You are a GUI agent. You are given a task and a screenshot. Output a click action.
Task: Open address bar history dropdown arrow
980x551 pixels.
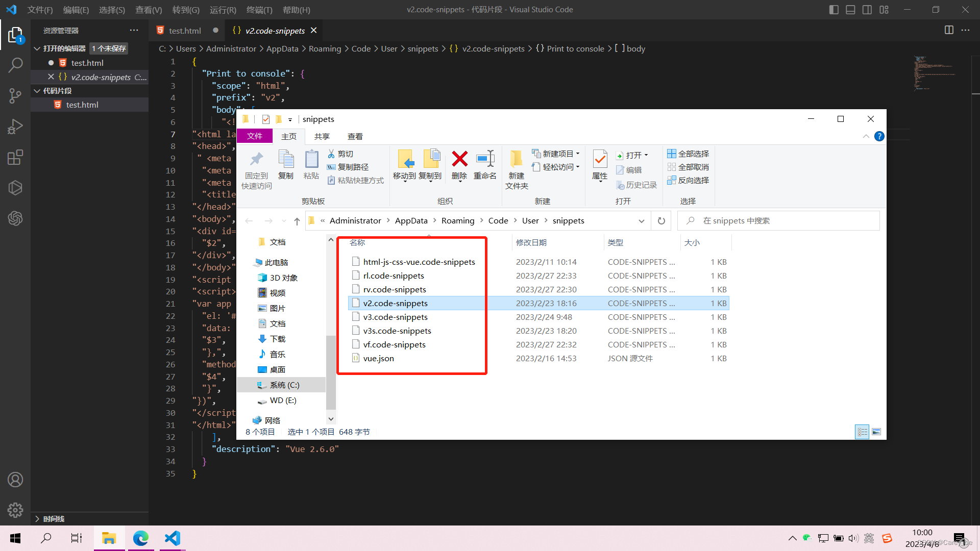point(641,221)
